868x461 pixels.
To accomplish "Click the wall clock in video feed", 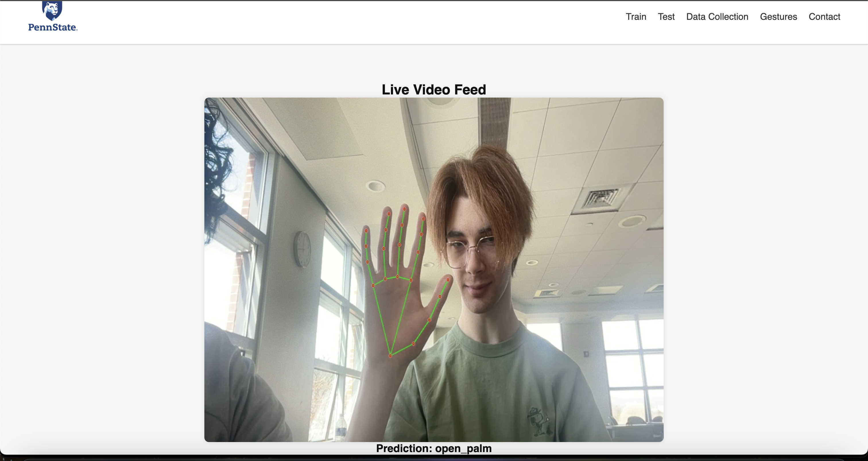I will [303, 249].
